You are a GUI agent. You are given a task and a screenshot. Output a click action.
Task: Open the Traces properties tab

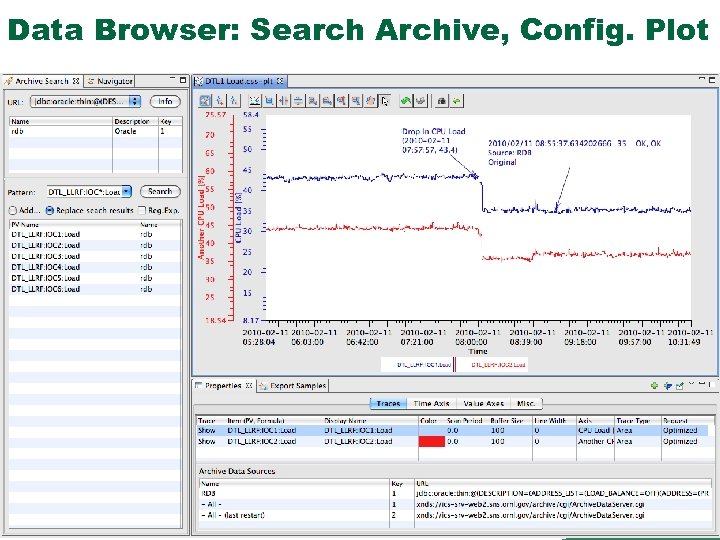click(x=388, y=404)
